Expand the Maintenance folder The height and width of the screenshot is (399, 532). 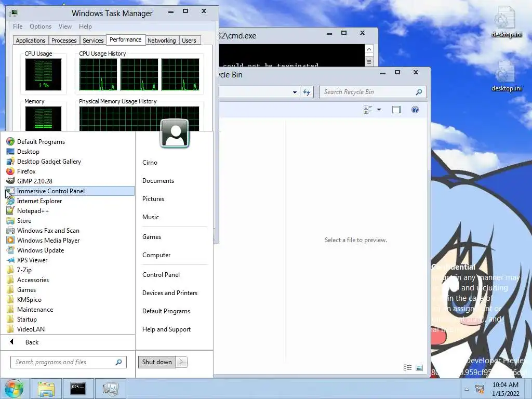pyautogui.click(x=35, y=310)
